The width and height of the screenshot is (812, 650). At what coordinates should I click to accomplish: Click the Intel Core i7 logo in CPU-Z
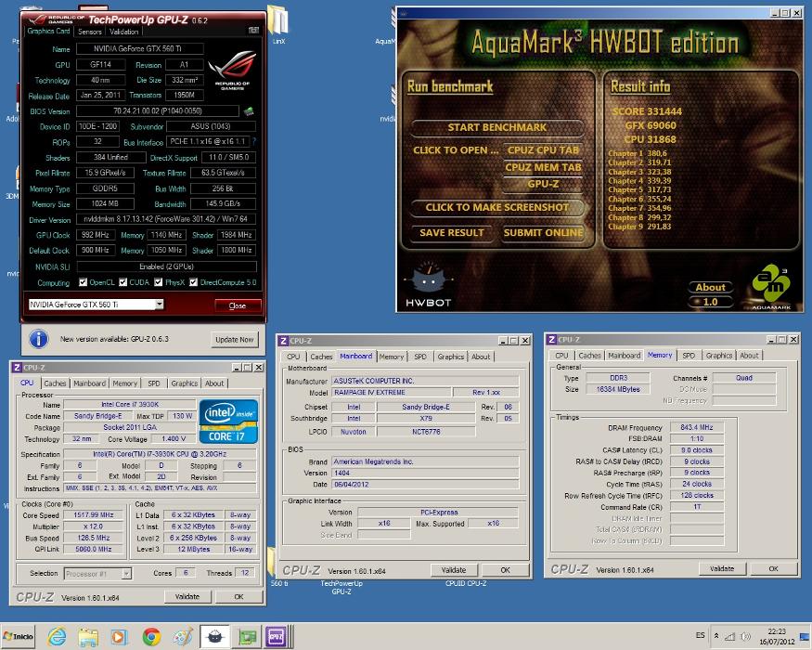tap(228, 421)
